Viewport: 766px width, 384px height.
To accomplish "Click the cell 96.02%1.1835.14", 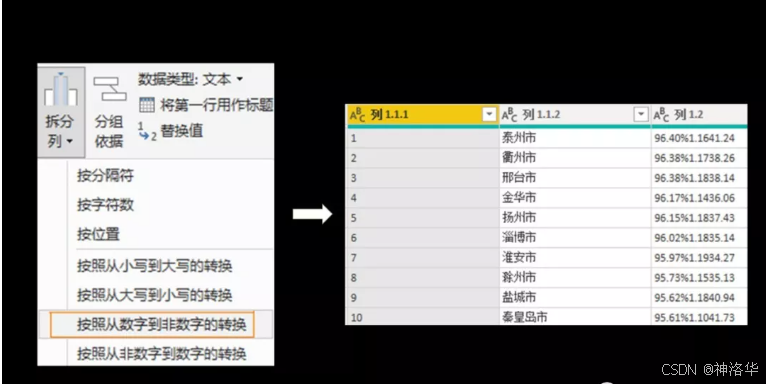I will pyautogui.click(x=700, y=238).
